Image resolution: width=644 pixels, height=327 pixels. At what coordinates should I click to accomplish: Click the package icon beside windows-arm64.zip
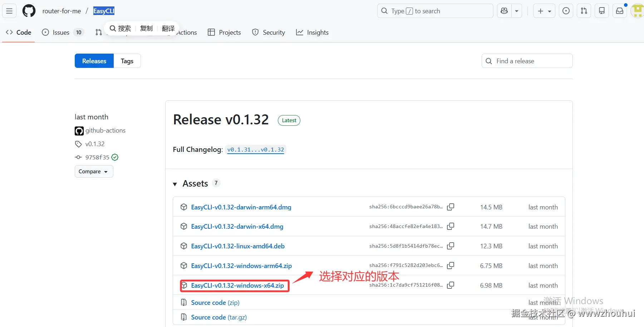pos(184,266)
